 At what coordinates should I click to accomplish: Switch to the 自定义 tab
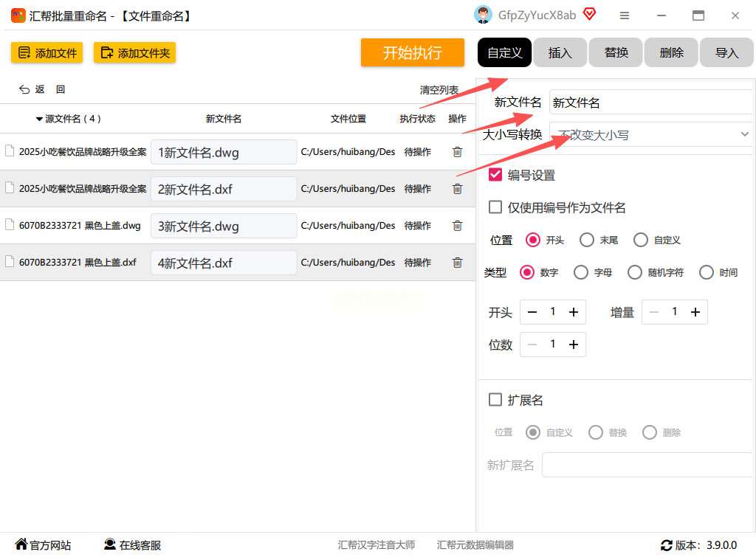[504, 52]
